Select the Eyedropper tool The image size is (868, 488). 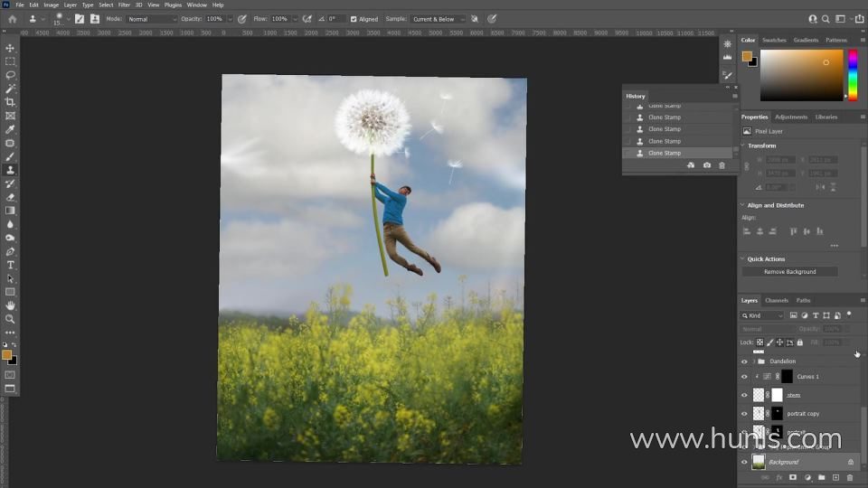point(10,129)
